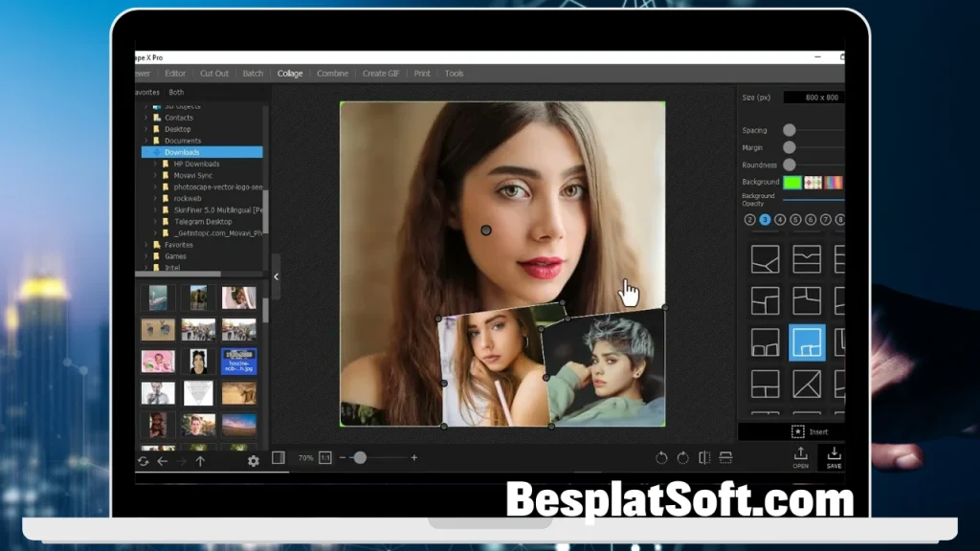Select the 4 photos count option
Viewport: 980px width, 551px height.
tap(780, 220)
